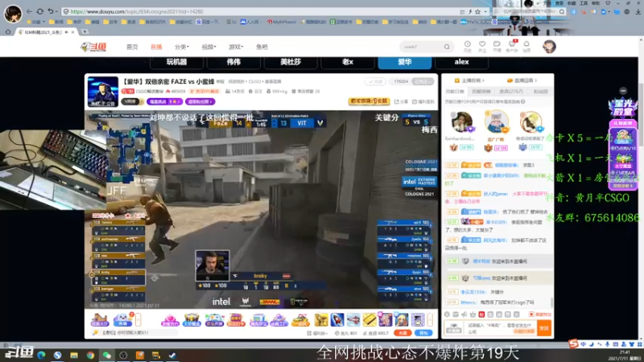Click the gold bar gift icon
This screenshot has height=362, width=644.
tap(369, 319)
